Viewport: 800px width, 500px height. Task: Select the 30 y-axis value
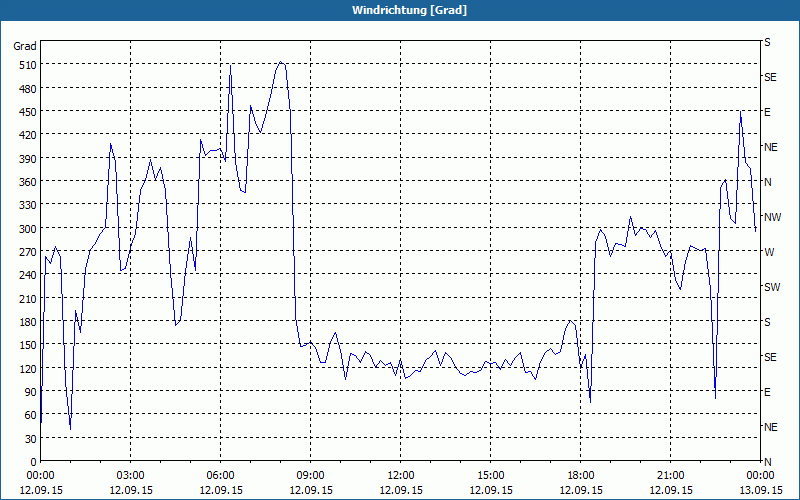pos(31,439)
